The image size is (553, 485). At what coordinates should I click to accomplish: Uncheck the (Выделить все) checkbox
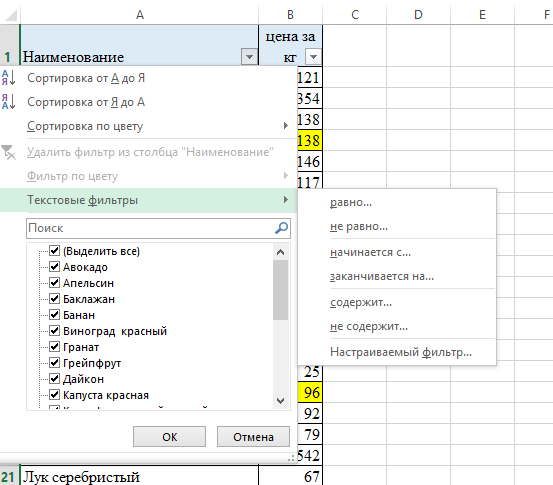point(54,251)
